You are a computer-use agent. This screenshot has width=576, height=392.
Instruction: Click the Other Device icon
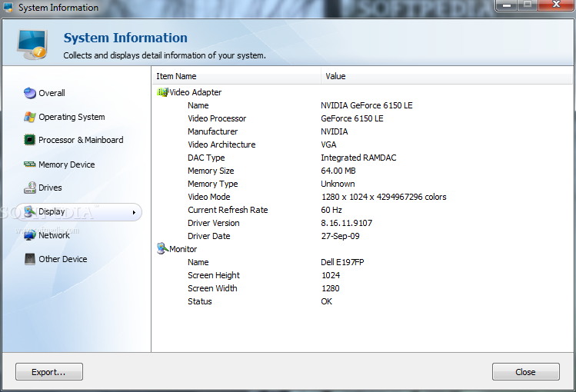click(x=30, y=259)
